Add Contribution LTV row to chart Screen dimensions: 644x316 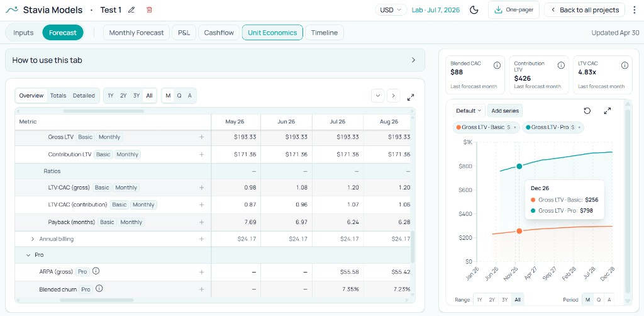click(202, 154)
